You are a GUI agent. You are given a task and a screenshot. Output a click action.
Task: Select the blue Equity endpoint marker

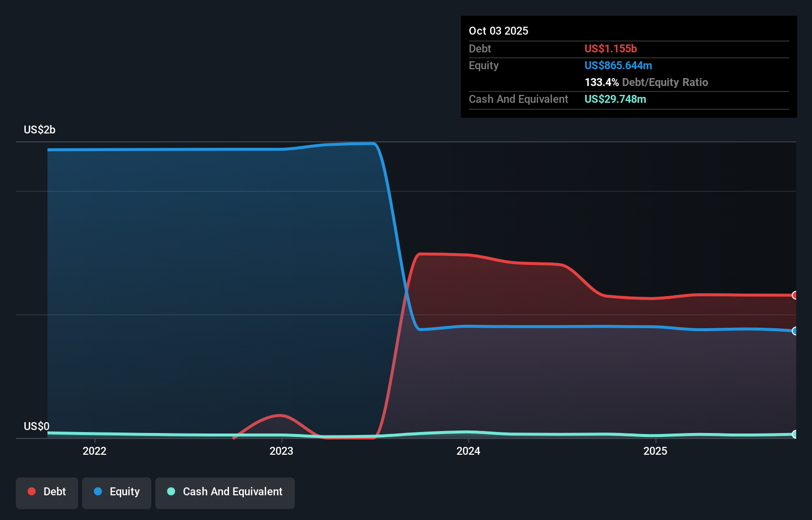click(795, 331)
